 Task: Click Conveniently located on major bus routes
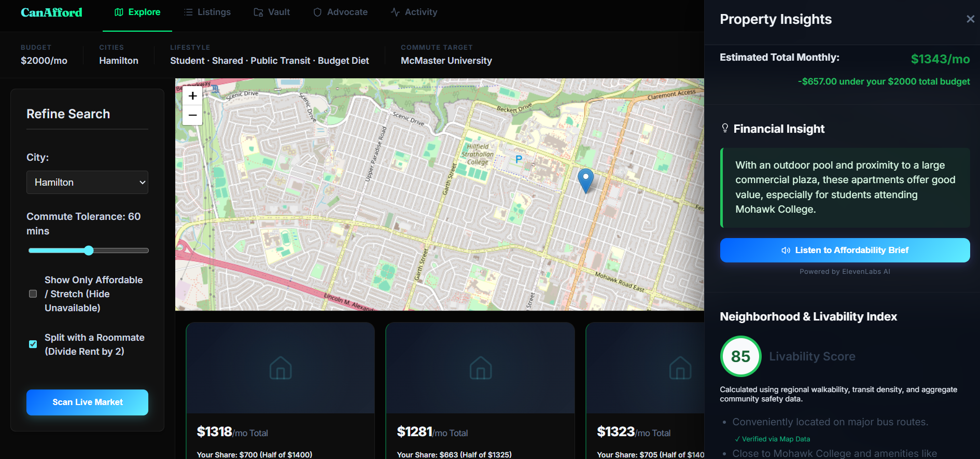pyautogui.click(x=830, y=422)
